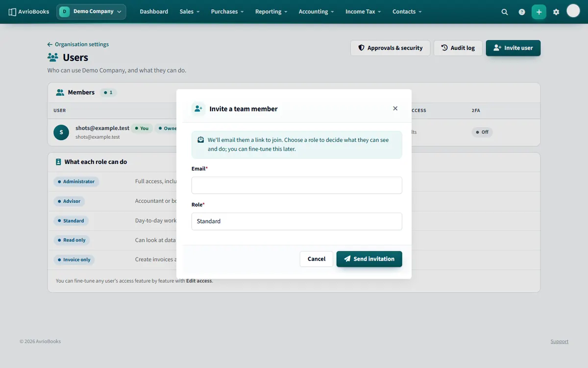Open the Audit log
This screenshot has width=588, height=368.
(458, 48)
